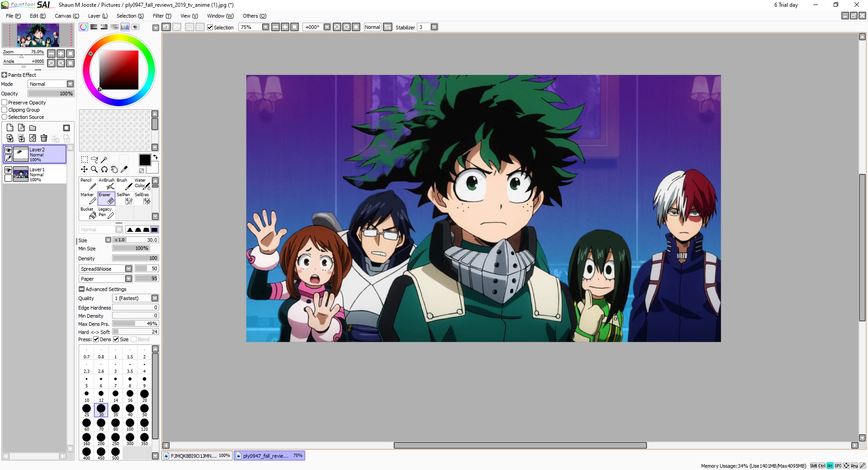The height and width of the screenshot is (470, 868).
Task: Enable Clipping Group
Action: coord(5,110)
